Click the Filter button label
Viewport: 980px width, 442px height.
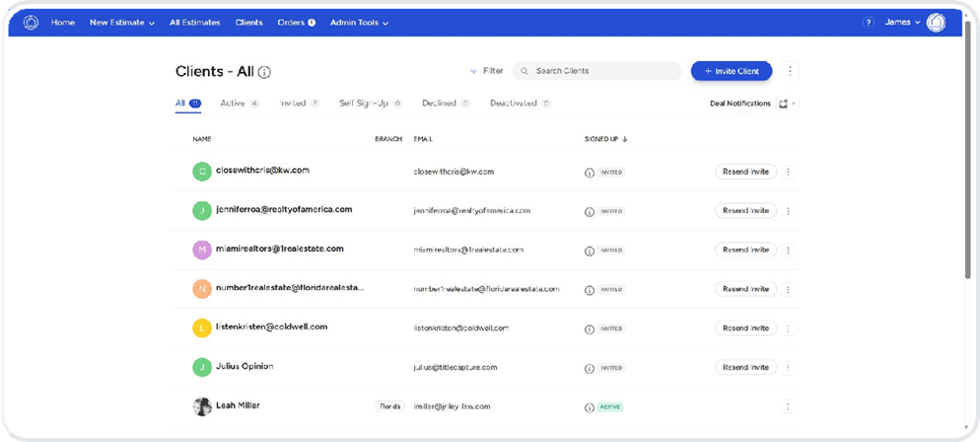point(493,71)
